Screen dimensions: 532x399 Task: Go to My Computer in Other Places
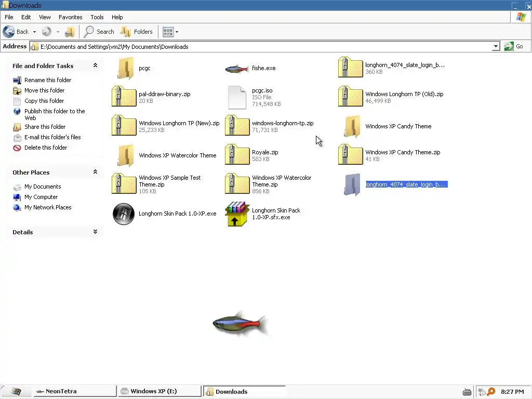[x=41, y=197]
